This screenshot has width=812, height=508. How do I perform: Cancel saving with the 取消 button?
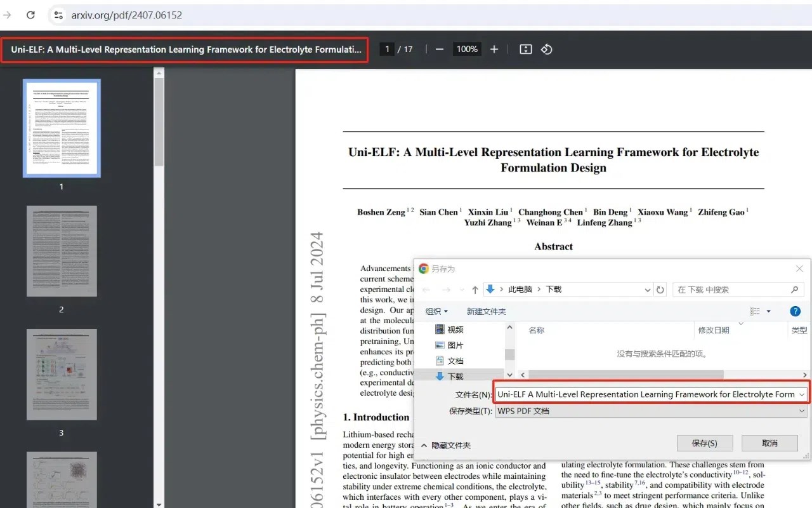[x=769, y=443]
